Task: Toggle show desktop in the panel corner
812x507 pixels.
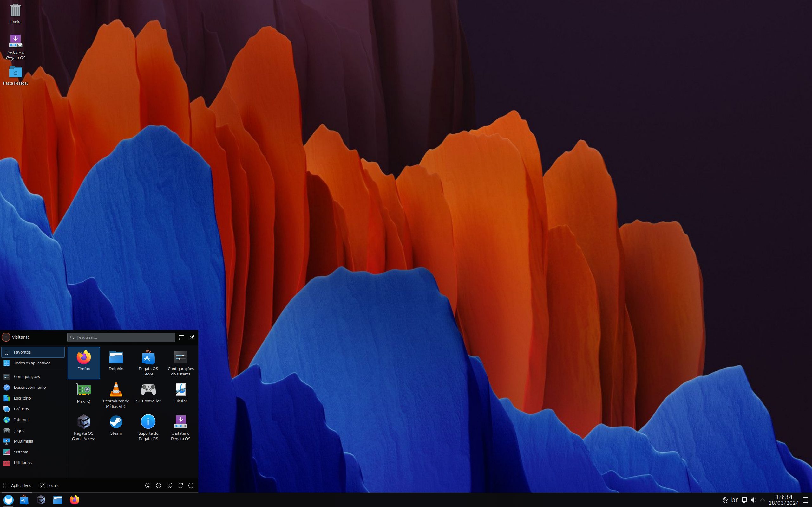Action: (x=805, y=500)
